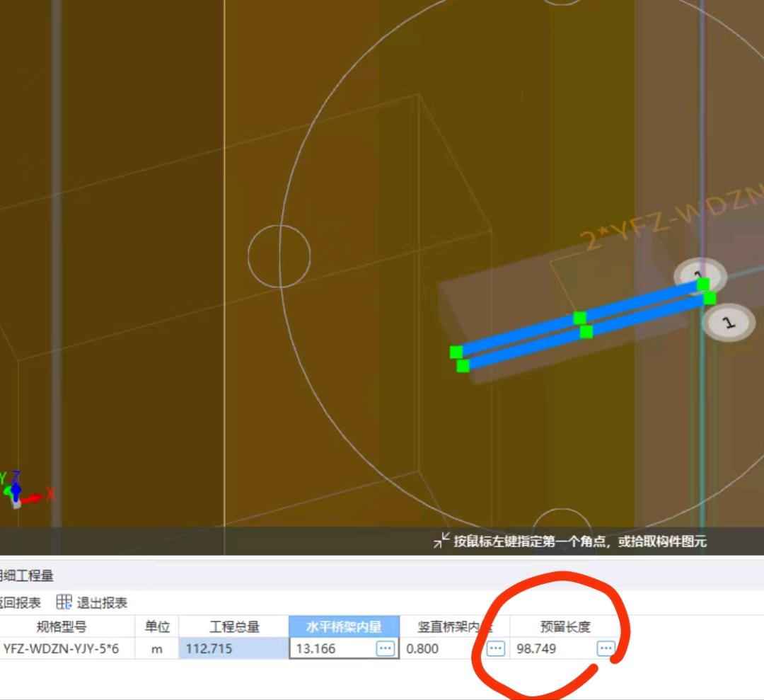Select the 单位 column header
This screenshot has height=700, width=764.
(157, 626)
